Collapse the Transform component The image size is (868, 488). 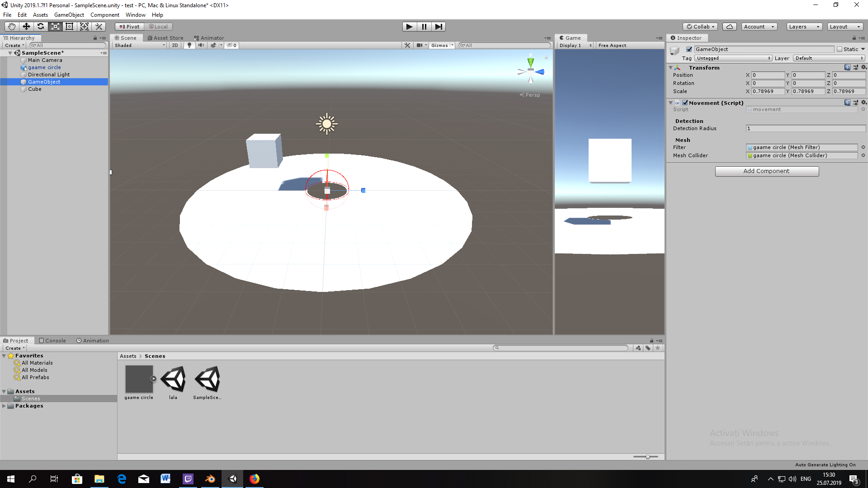point(670,68)
